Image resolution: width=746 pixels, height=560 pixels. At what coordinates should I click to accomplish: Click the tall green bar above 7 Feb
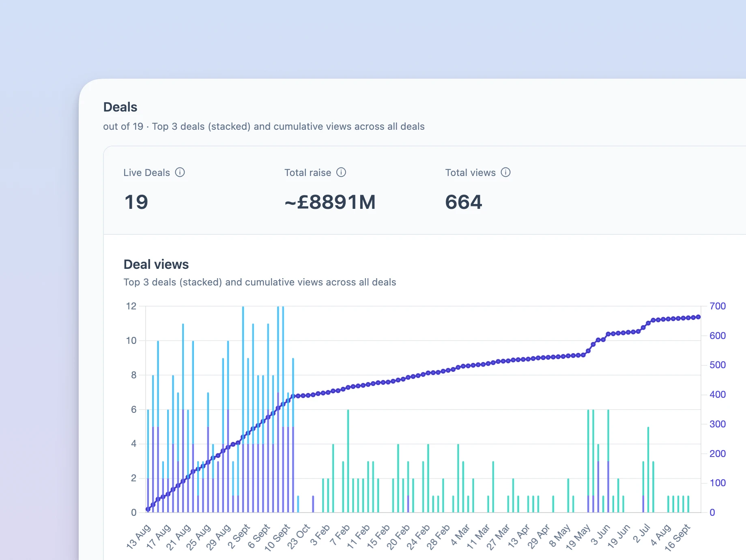click(348, 461)
